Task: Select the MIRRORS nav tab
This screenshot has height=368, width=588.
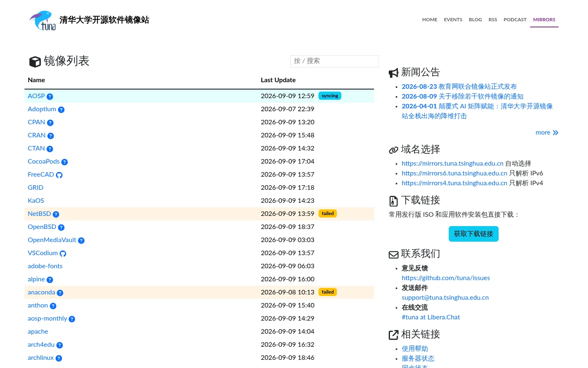Action: pos(544,20)
